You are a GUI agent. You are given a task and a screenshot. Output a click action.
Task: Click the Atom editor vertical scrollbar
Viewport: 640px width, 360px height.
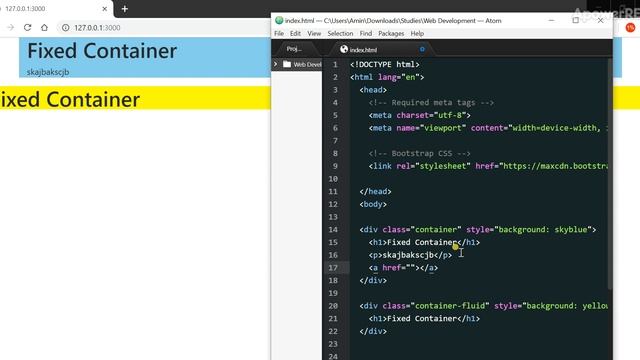[610, 174]
